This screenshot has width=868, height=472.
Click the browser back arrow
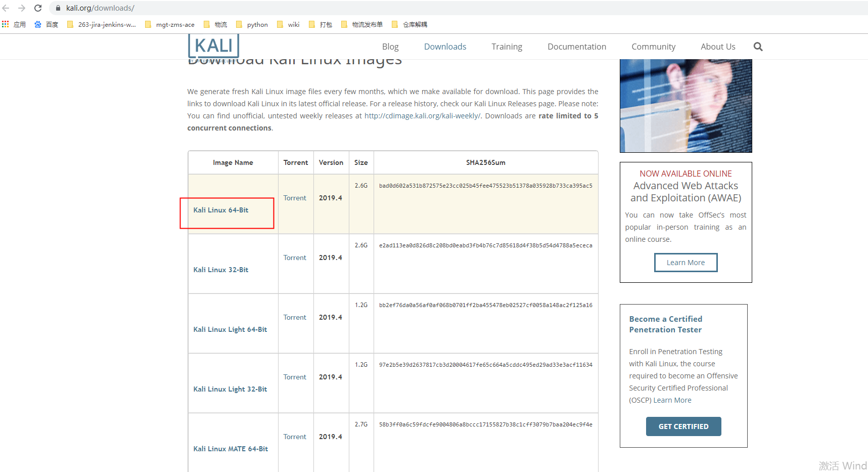click(x=6, y=8)
